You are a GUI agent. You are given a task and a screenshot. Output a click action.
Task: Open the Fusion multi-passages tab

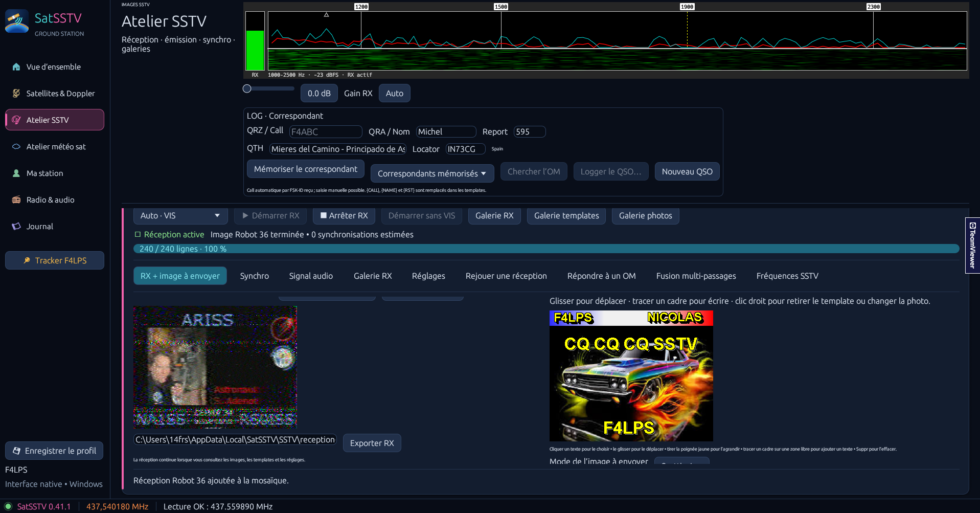click(x=696, y=276)
